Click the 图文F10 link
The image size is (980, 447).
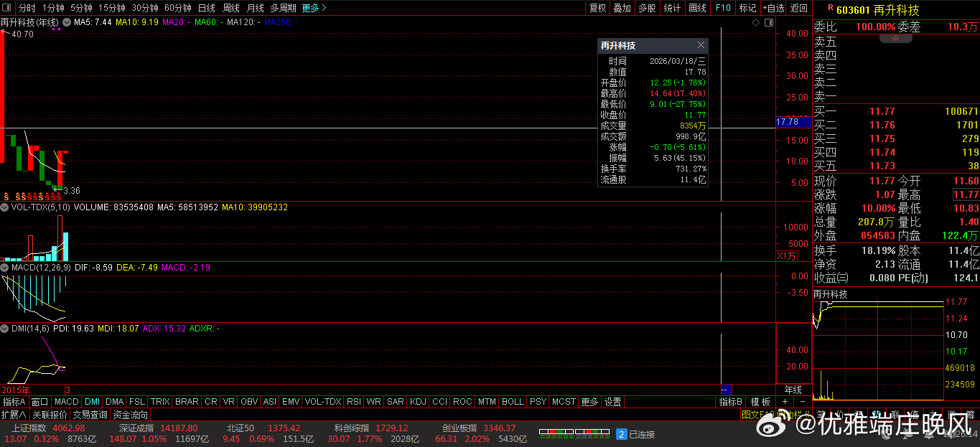[757, 415]
